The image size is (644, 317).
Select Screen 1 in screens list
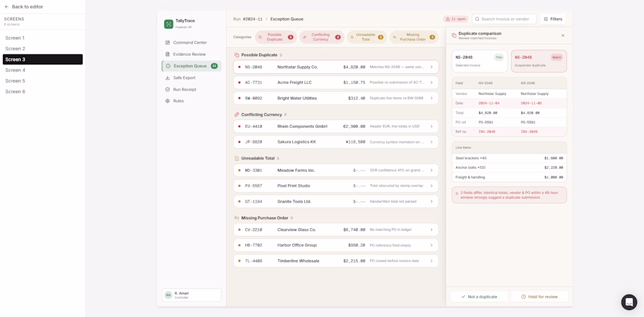pos(43,38)
